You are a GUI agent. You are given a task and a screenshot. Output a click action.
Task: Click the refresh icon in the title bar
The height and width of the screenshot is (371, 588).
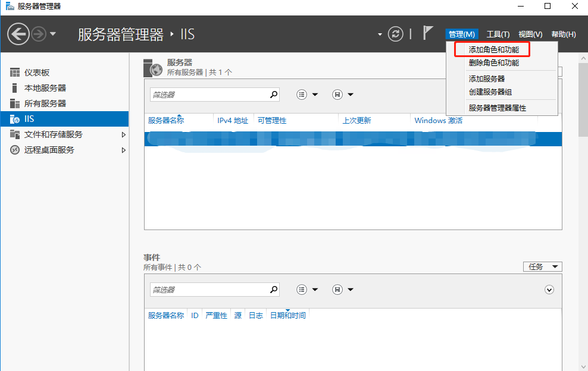coord(395,34)
